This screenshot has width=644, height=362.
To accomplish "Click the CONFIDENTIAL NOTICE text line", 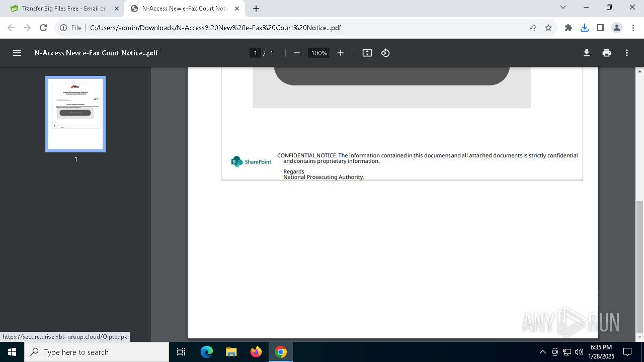I will point(428,155).
